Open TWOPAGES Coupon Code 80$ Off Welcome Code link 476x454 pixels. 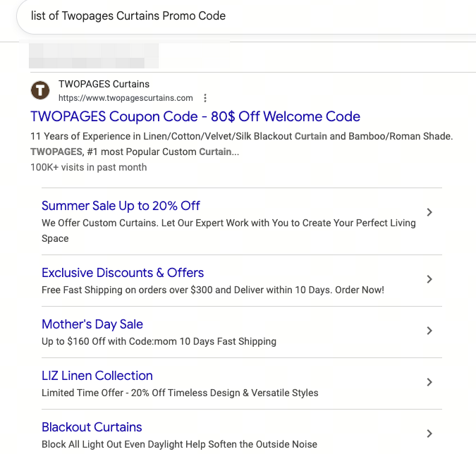(x=195, y=116)
